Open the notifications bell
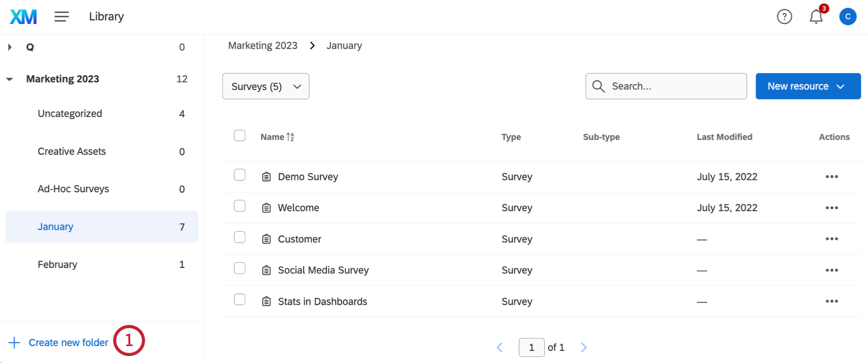Screen dimensions: 868x363 tap(816, 17)
